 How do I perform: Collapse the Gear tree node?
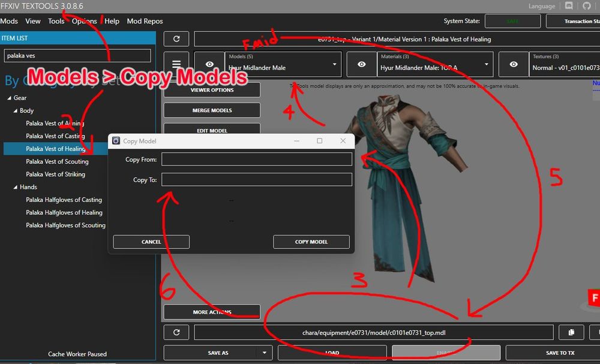[9, 98]
